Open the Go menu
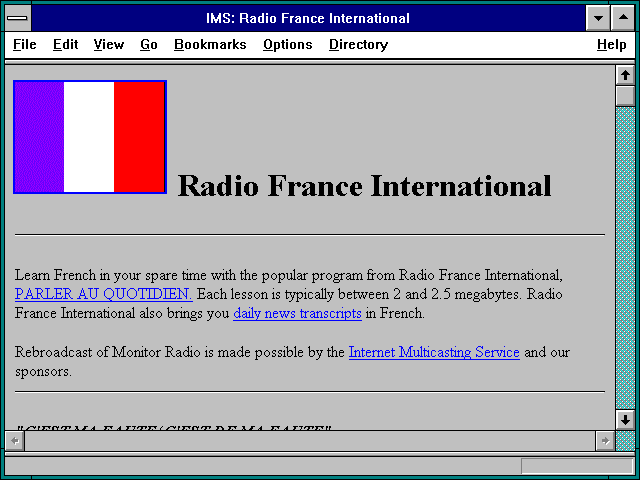Screen dimensions: 640x480 tap(149, 44)
